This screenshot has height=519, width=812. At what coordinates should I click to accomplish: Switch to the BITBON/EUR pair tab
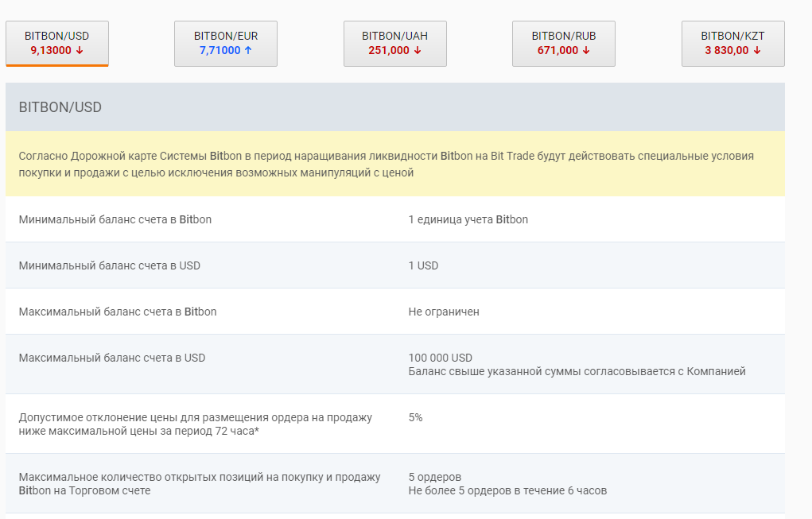pos(226,44)
